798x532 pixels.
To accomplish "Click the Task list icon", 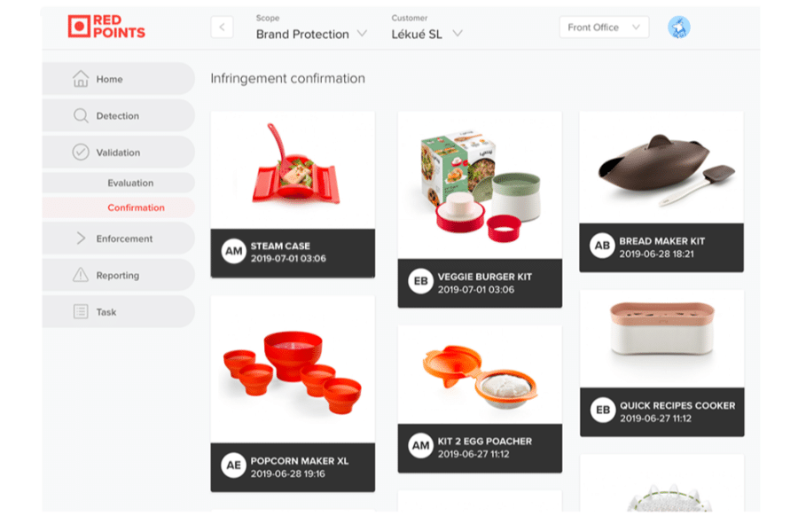I will point(81,311).
